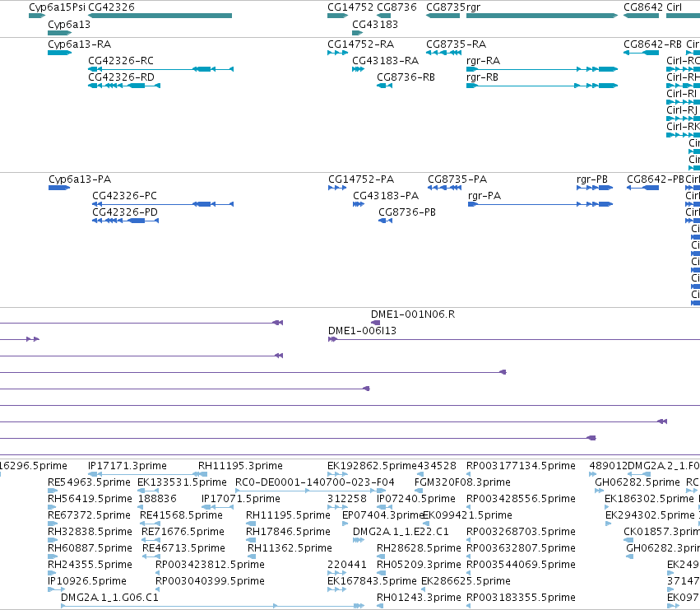Screen dimensions: 700x610
Task: Select the CG14752-PA protein feature
Action: (x=337, y=188)
